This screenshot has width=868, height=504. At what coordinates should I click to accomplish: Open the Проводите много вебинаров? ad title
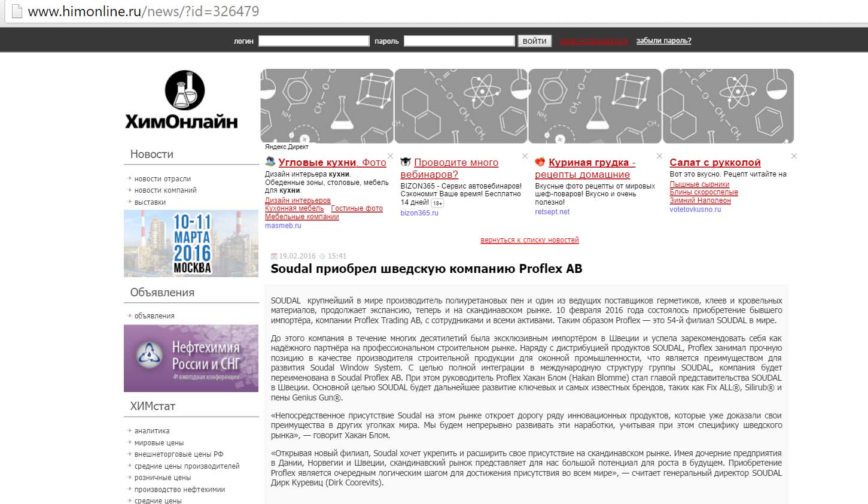tap(449, 168)
